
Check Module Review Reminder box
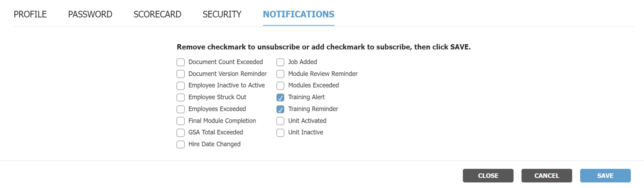pyautogui.click(x=280, y=74)
